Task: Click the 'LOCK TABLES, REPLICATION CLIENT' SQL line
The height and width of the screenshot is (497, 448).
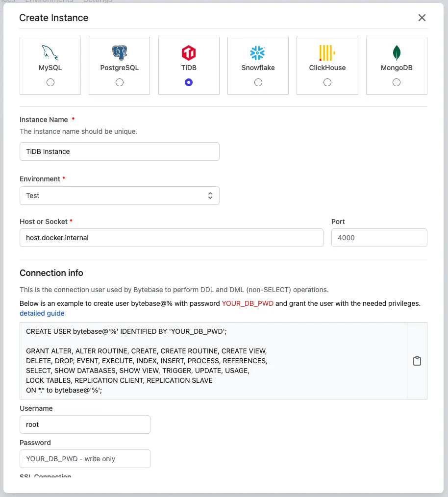Action: click(x=119, y=380)
